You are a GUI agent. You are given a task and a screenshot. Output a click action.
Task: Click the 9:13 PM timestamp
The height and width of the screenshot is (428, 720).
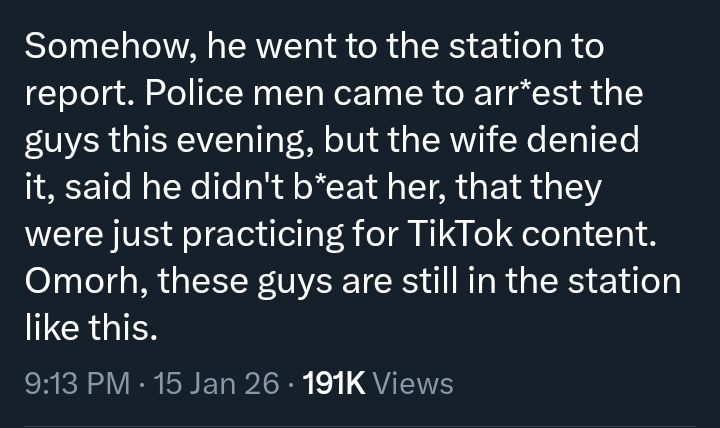click(x=73, y=383)
